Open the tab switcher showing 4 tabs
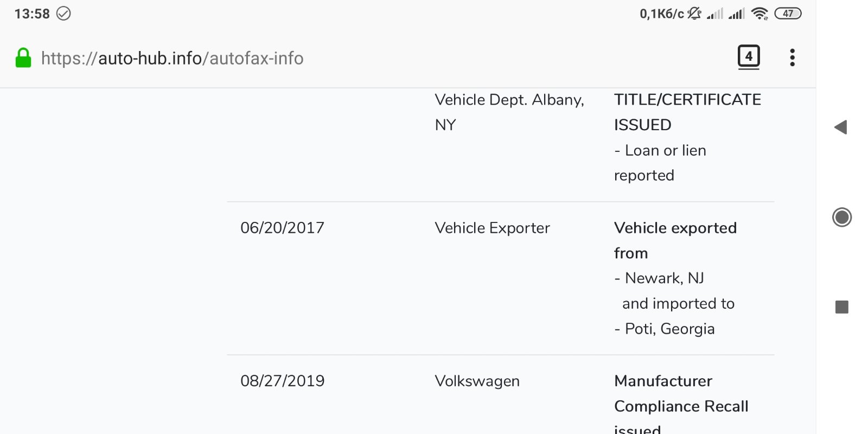868x434 pixels. click(749, 56)
